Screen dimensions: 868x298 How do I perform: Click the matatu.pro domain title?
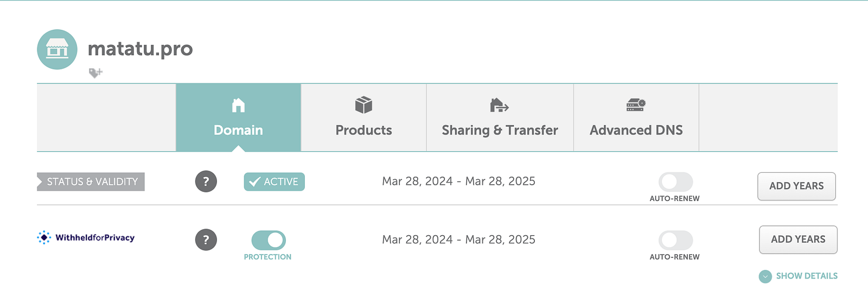(x=140, y=49)
